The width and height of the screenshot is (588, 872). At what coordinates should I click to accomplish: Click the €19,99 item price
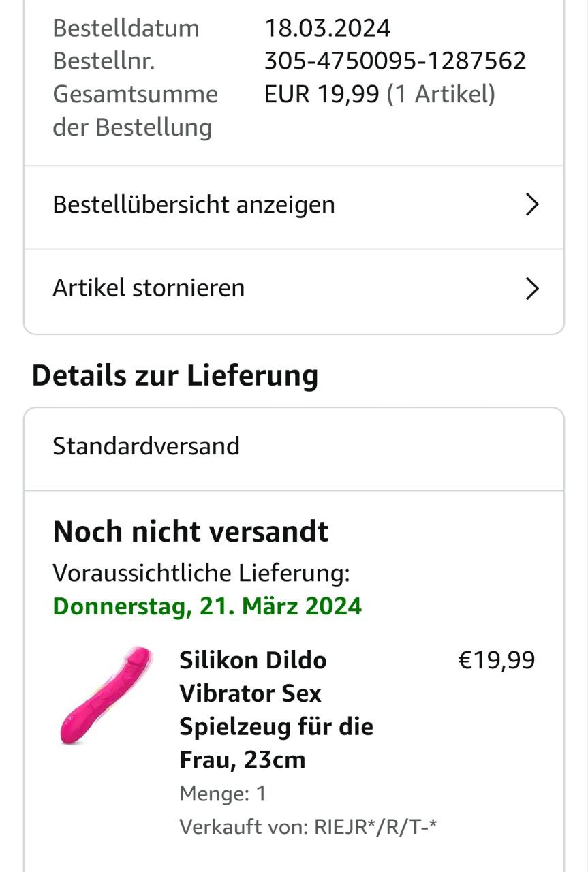coord(497,660)
